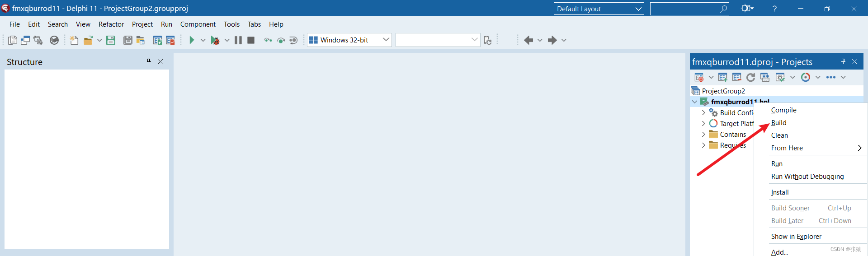Click the New Items toolbar icon
Image resolution: width=868 pixels, height=256 pixels.
(74, 40)
